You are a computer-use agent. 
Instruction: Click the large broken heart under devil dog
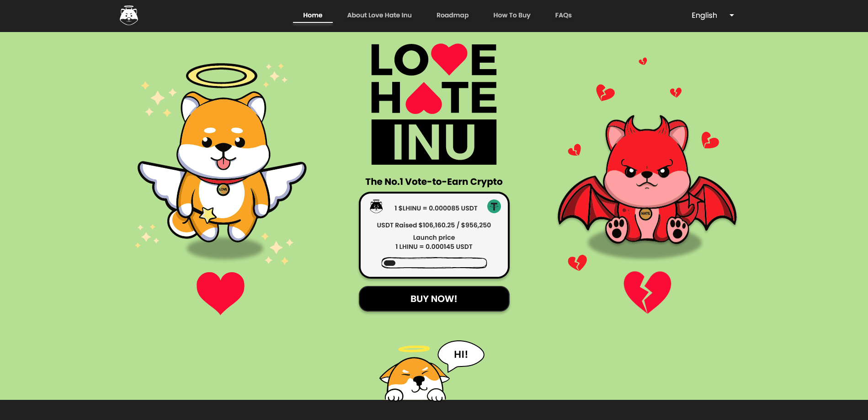pos(647,292)
